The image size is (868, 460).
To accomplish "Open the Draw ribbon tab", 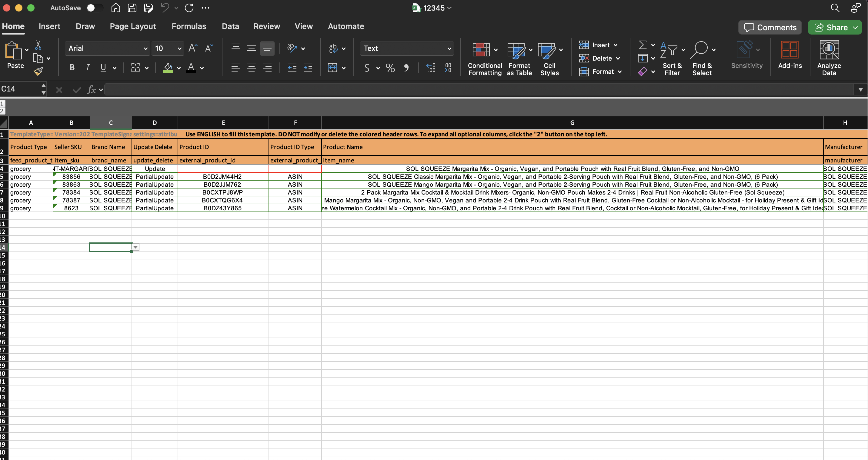I will pos(85,26).
